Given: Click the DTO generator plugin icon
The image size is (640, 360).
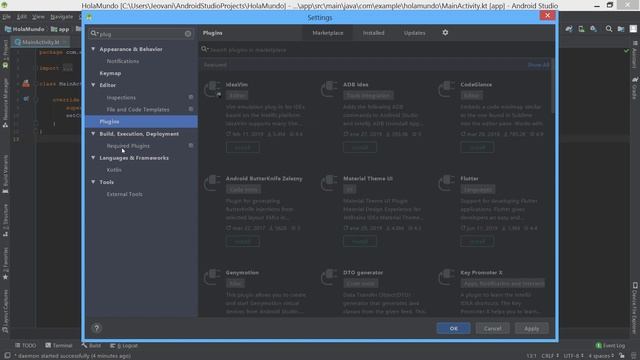Looking at the screenshot, I should point(330,277).
